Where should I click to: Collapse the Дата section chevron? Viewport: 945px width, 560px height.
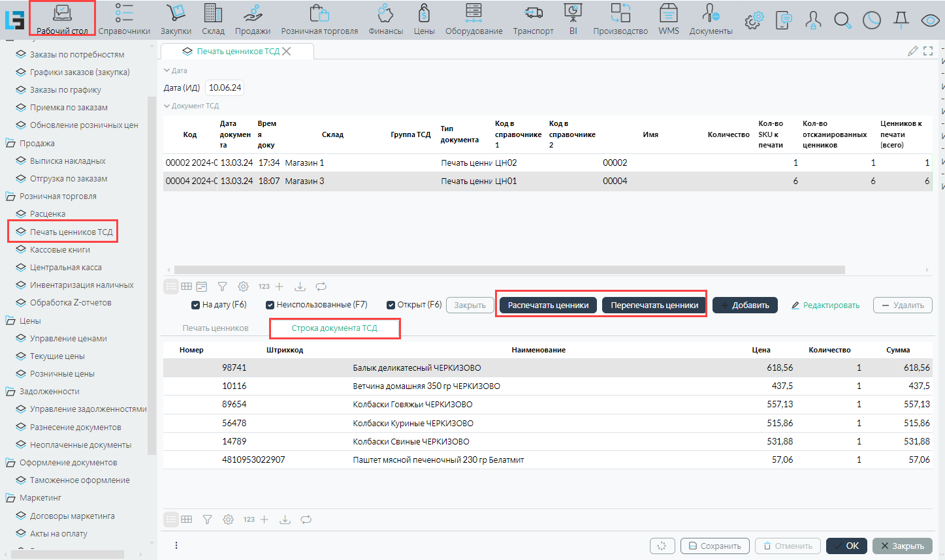tap(167, 70)
